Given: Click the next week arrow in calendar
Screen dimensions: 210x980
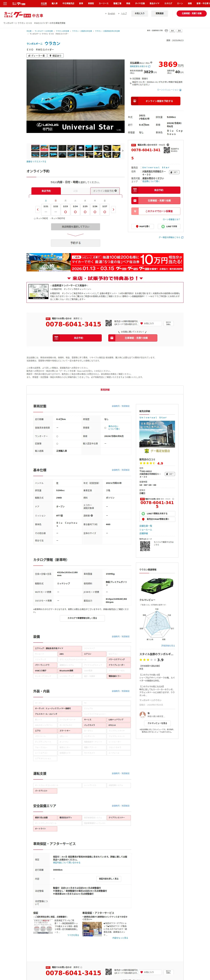Looking at the screenshot, I should [x=113, y=210].
